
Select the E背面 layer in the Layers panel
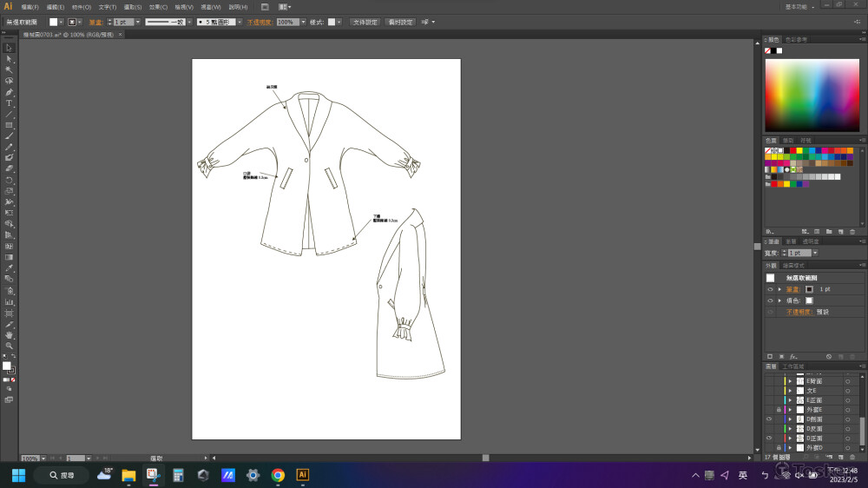coord(813,381)
